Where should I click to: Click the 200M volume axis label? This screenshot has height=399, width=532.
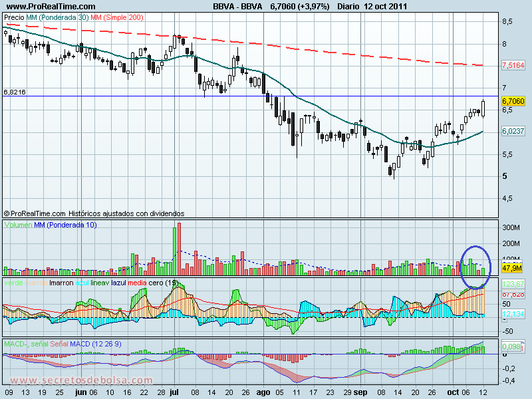[x=511, y=243]
